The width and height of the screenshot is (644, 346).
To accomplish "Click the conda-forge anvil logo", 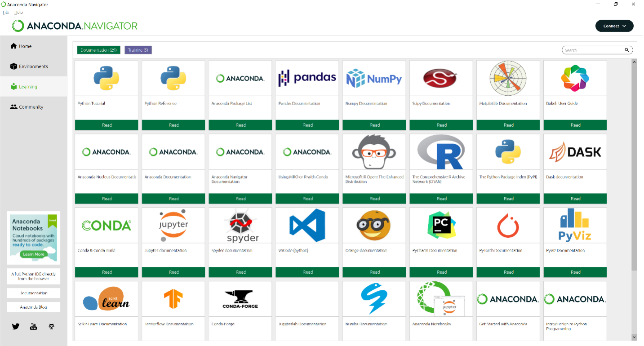I will [x=240, y=299].
